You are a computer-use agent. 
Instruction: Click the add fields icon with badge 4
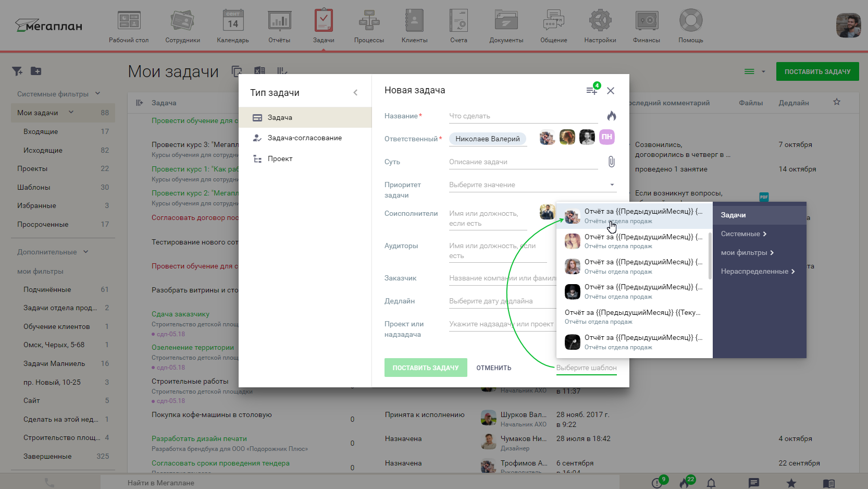point(592,90)
